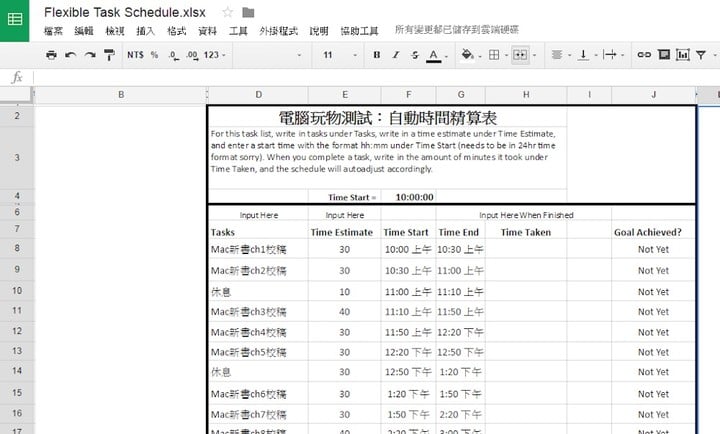Click the vertical align icon

pos(583,55)
